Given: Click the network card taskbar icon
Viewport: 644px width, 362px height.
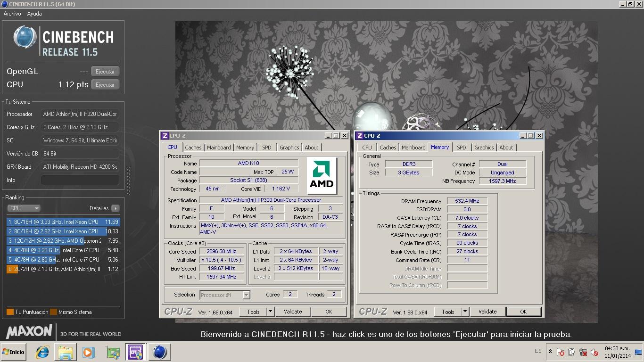Looking at the screenshot, I should 113,352.
